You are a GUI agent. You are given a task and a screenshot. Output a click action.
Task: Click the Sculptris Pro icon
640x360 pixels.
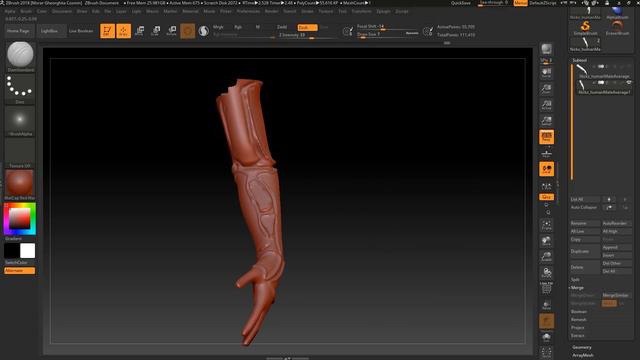204,31
